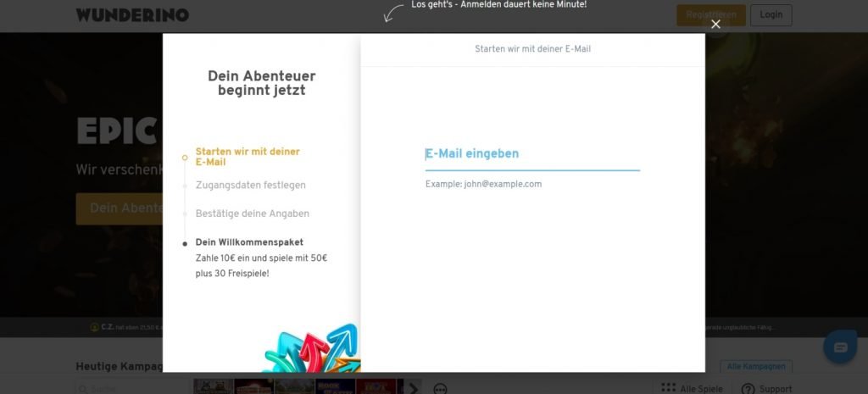Click the three-dot more options icon

(x=440, y=388)
